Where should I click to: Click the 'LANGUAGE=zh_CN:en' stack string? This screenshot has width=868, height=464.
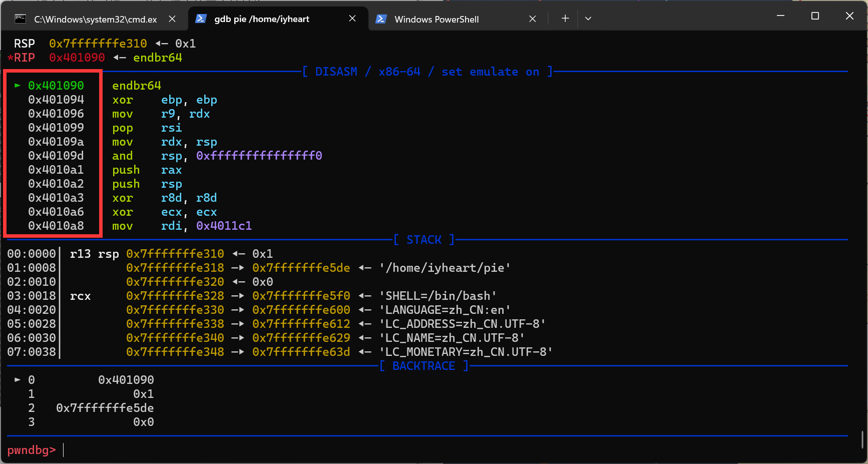tap(445, 310)
